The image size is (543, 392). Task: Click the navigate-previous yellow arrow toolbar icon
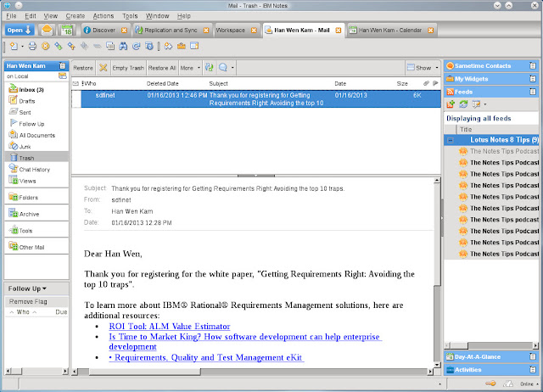[71, 46]
